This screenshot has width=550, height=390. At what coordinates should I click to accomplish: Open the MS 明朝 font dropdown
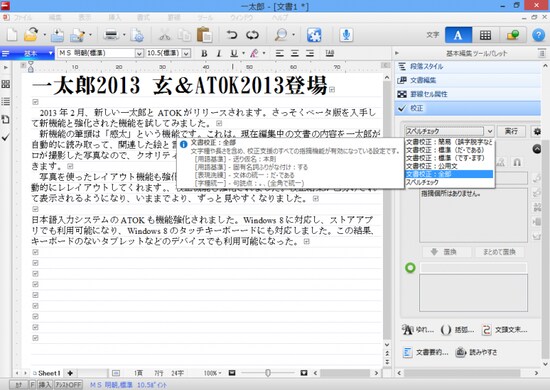pos(139,53)
